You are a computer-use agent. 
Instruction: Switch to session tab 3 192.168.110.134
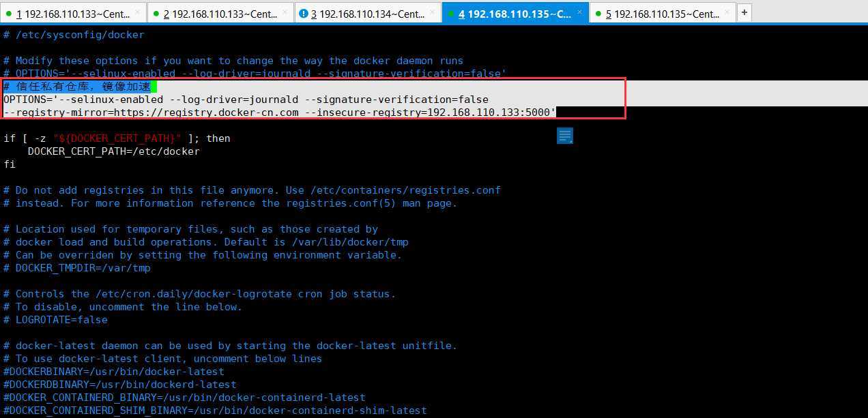(368, 13)
